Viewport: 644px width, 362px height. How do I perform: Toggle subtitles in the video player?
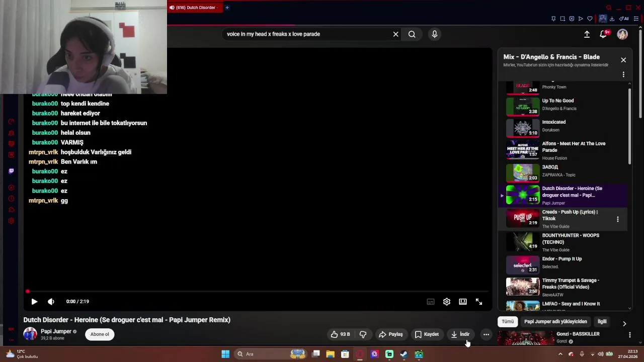(x=431, y=302)
